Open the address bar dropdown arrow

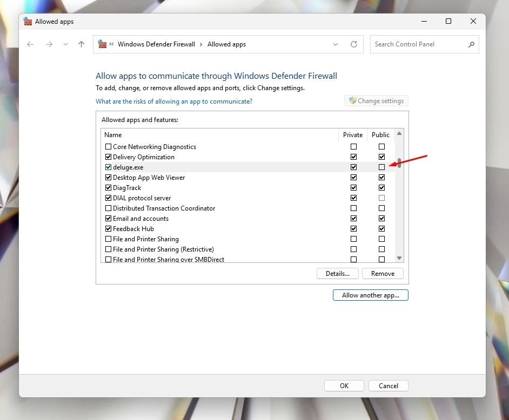tap(336, 44)
